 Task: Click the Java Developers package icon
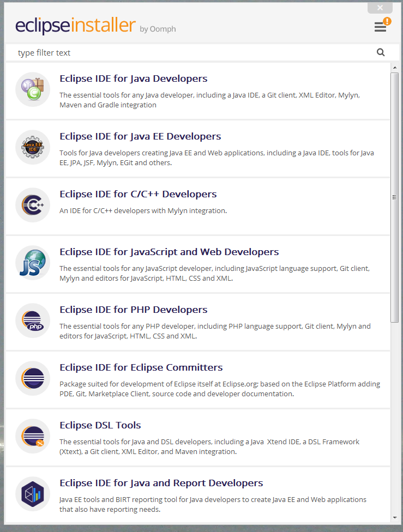click(x=33, y=89)
